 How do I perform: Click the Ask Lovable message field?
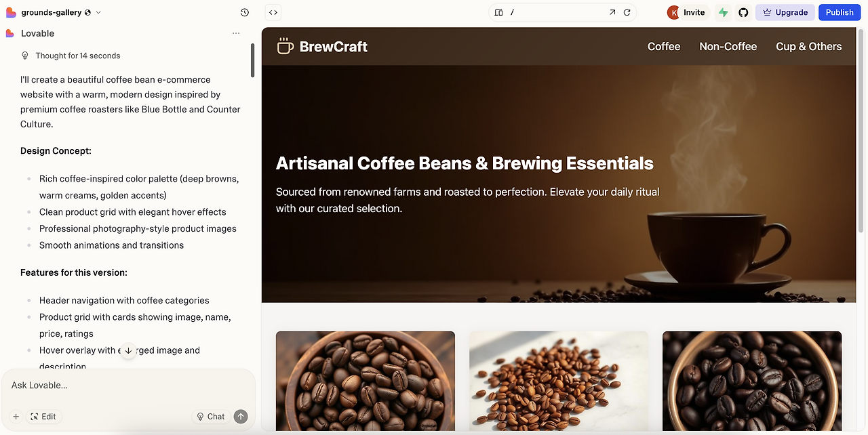(128, 386)
